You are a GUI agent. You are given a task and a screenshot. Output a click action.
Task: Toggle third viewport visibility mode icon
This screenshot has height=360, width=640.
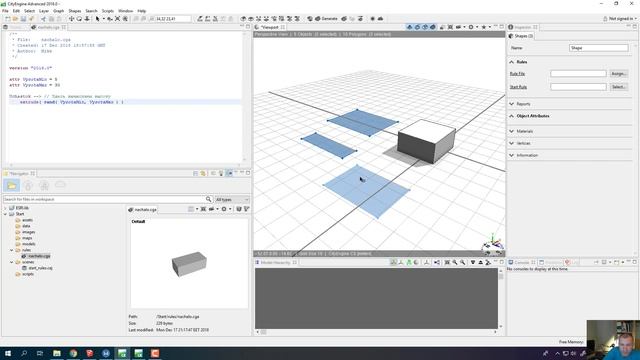click(425, 27)
